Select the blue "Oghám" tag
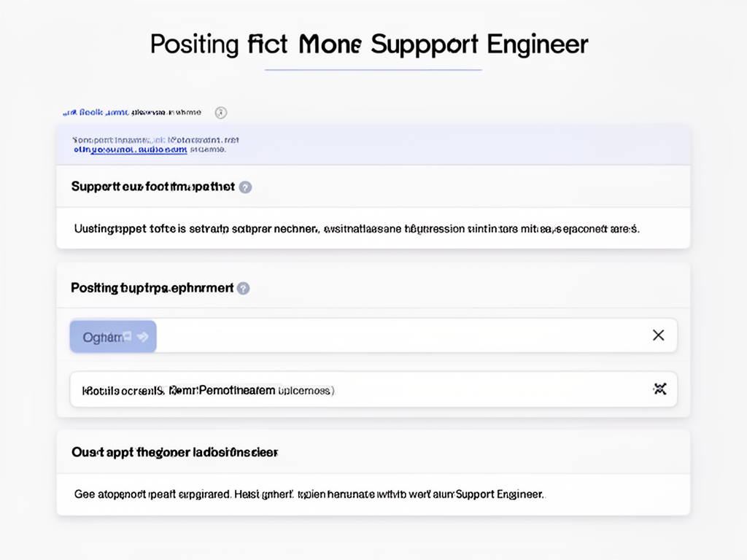This screenshot has width=747, height=560. coord(113,337)
